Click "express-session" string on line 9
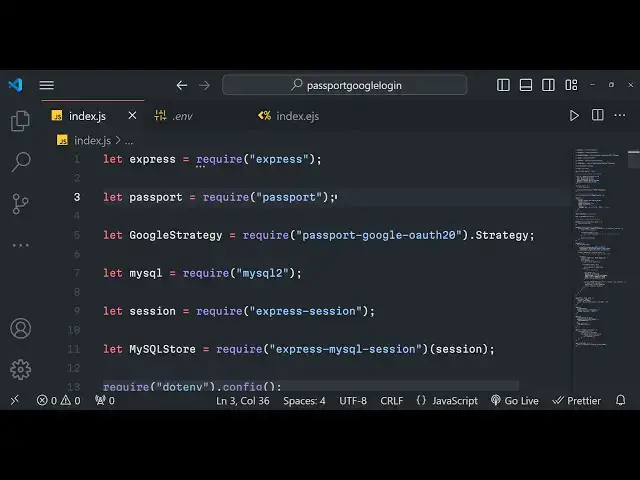The image size is (640, 480). 306,311
